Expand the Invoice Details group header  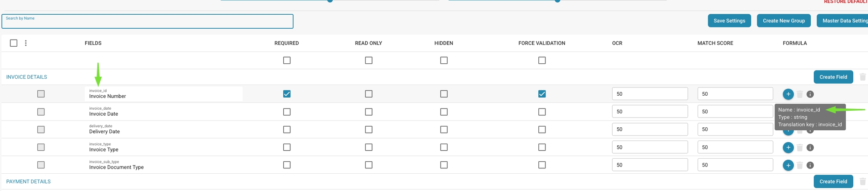pyautogui.click(x=27, y=77)
